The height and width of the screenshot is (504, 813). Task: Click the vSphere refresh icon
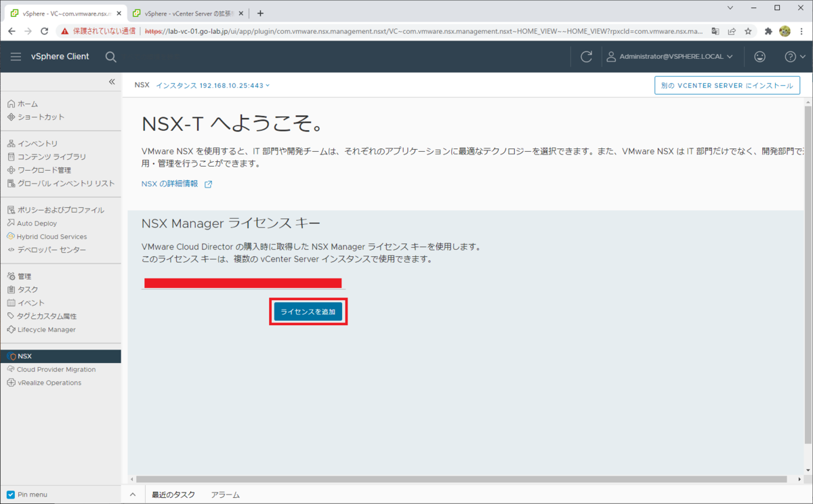click(x=587, y=57)
